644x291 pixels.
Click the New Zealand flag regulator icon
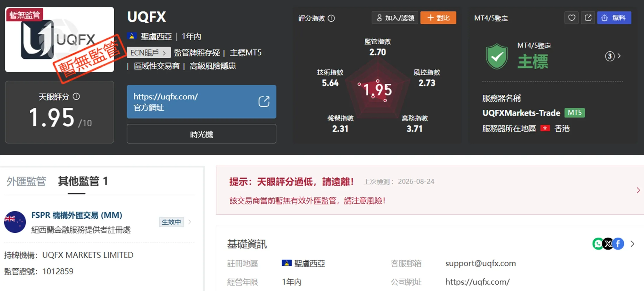[x=15, y=222]
